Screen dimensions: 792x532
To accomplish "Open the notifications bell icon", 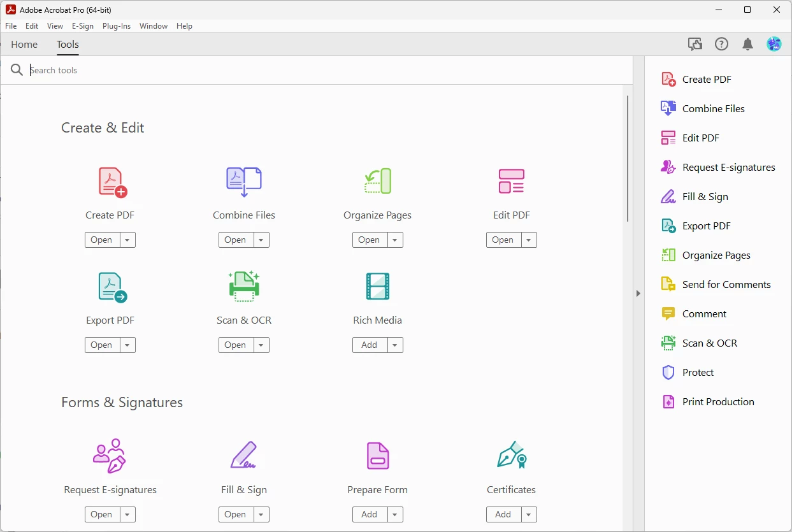I will (748, 44).
